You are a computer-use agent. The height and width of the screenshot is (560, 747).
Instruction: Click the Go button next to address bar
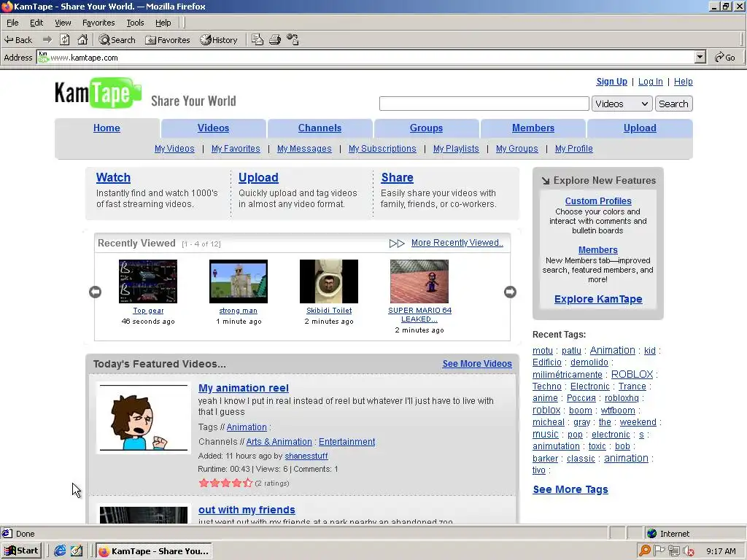click(724, 58)
